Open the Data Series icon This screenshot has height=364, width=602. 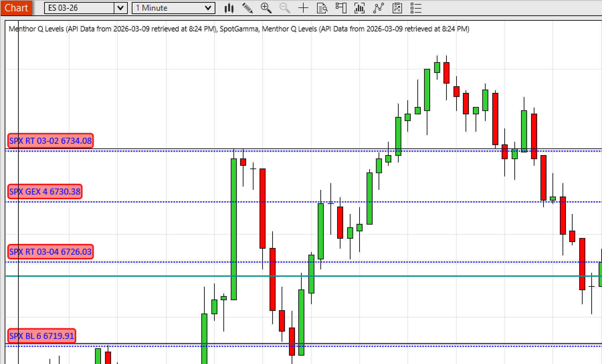tap(360, 8)
